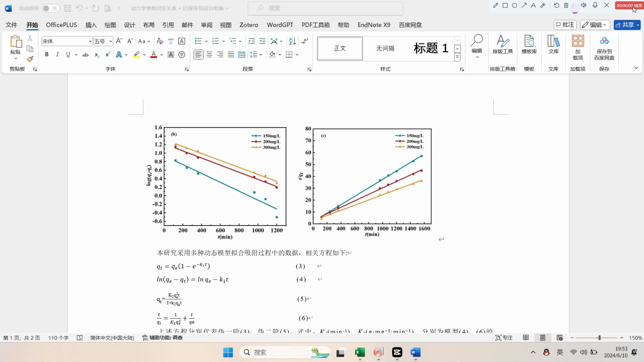Viewport: 644px width, 362px height.
Task: Open the font name dropdown (宋体)
Action: pos(90,41)
